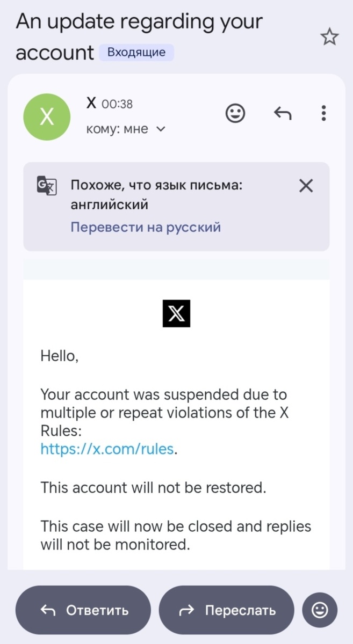The image size is (353, 644).
Task: Open the three-dot message options menu
Action: pos(323,113)
